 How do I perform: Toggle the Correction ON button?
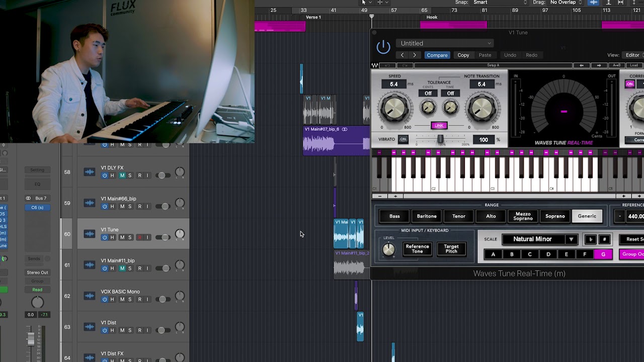pos(629,84)
